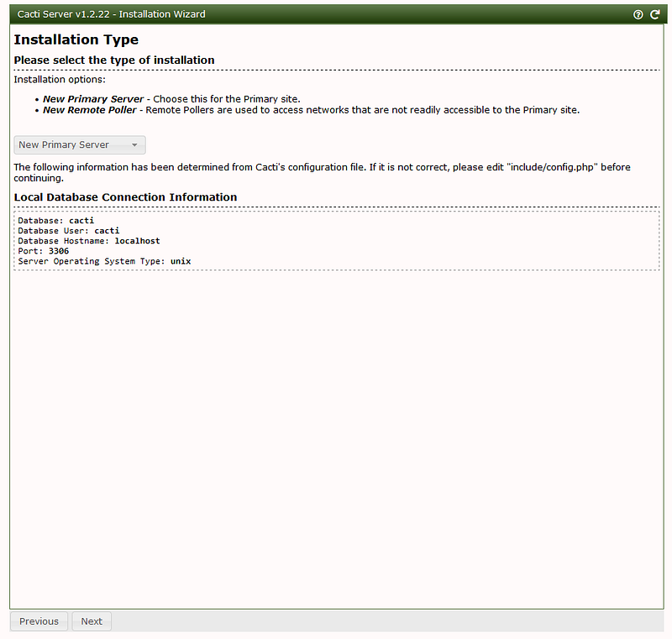This screenshot has height=639, width=672.
Task: Click 'Please select the type of installation' text
Action: click(x=114, y=60)
